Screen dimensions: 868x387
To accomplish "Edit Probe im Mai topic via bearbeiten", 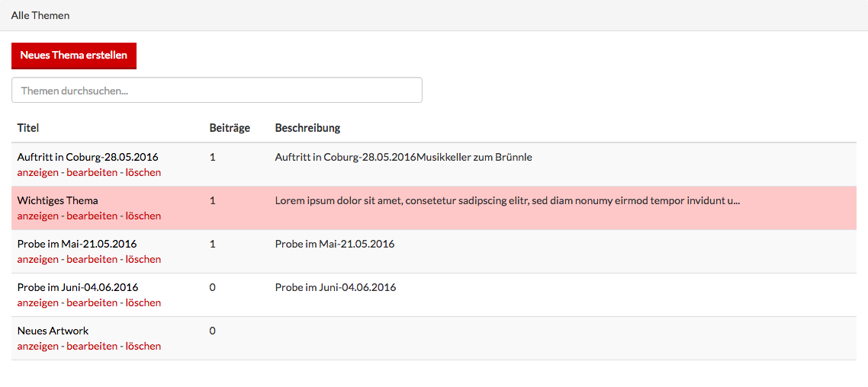I will pos(92,259).
